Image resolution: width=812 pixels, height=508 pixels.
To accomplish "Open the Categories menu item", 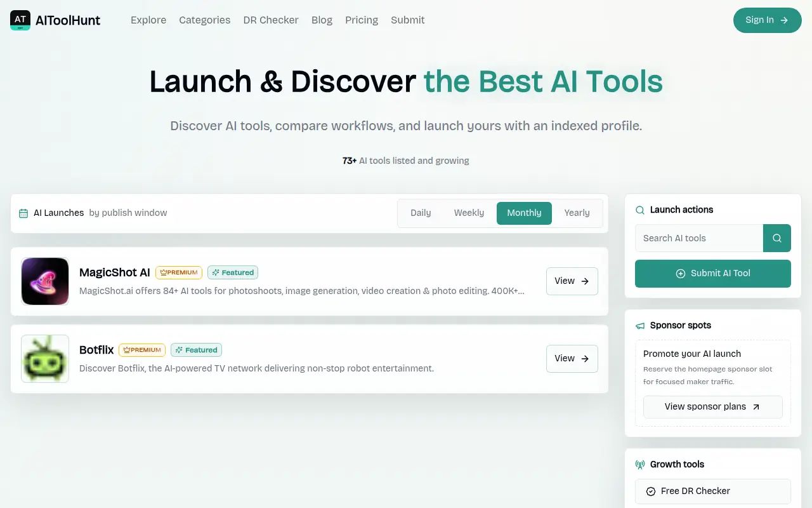I will [205, 20].
